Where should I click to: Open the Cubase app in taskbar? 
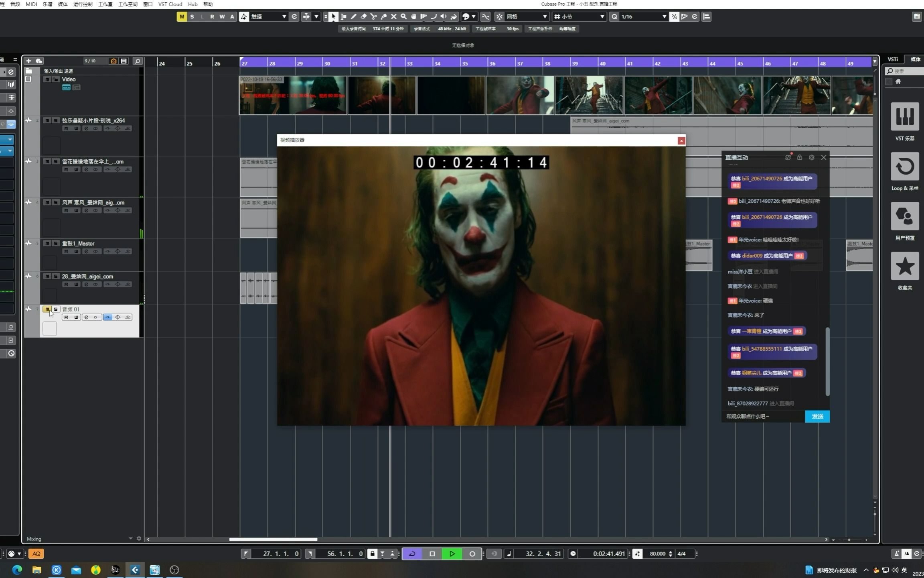tap(135, 570)
